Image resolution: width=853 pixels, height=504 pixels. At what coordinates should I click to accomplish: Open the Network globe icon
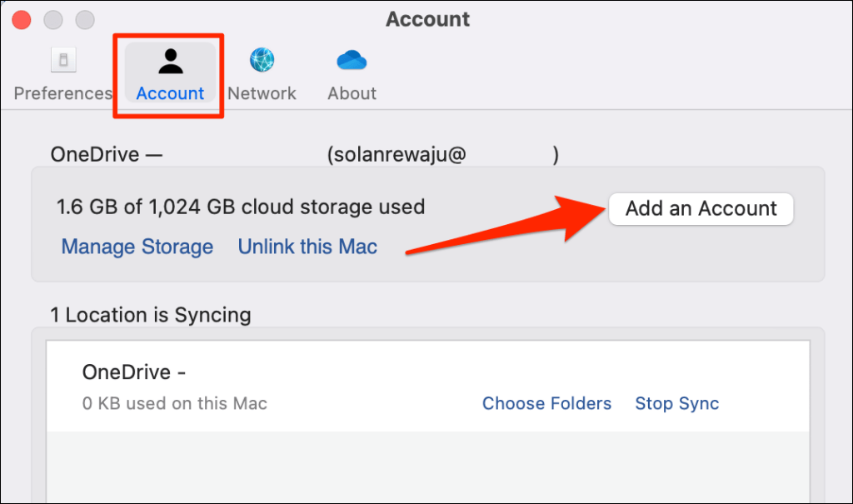point(262,60)
